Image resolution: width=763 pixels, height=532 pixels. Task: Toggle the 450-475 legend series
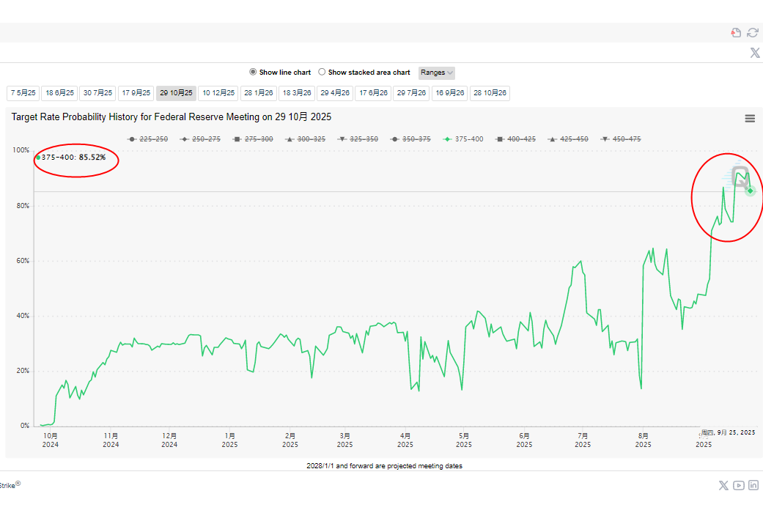pos(620,139)
